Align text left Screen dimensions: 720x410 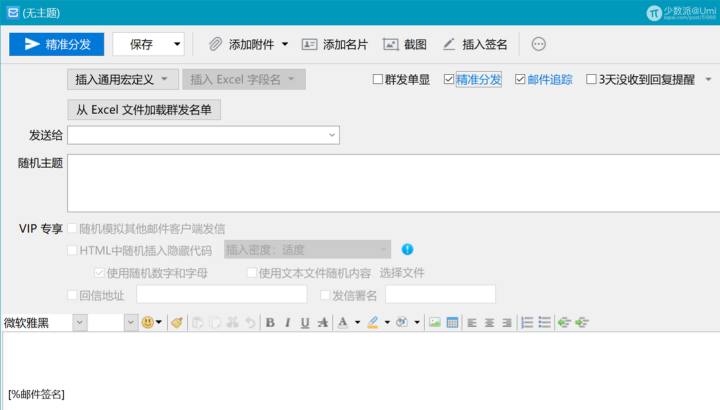472,323
